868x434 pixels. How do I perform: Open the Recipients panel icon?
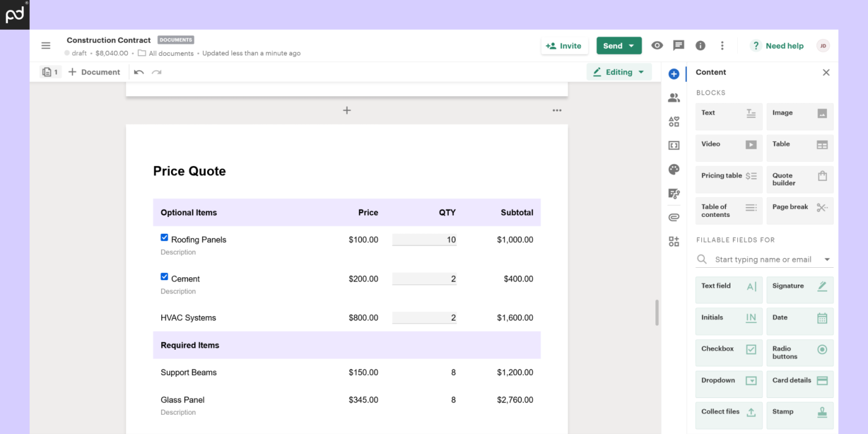673,97
